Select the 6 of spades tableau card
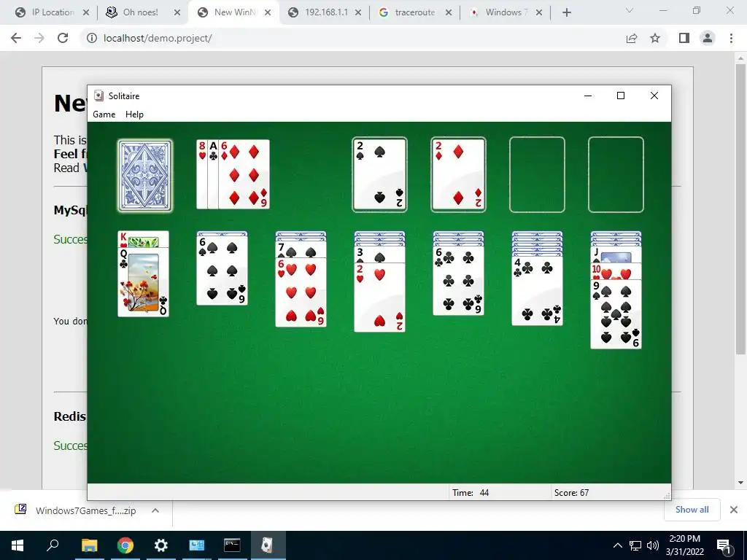The height and width of the screenshot is (560, 747). pos(222,270)
